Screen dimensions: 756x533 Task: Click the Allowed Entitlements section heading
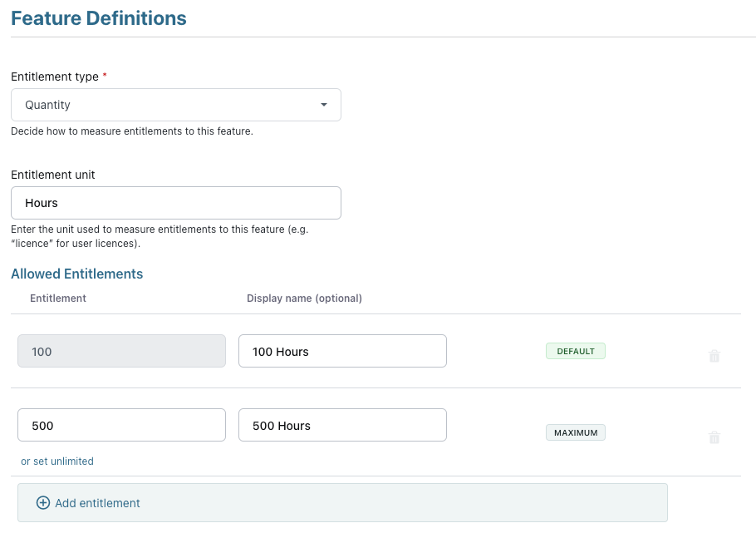pyautogui.click(x=76, y=274)
